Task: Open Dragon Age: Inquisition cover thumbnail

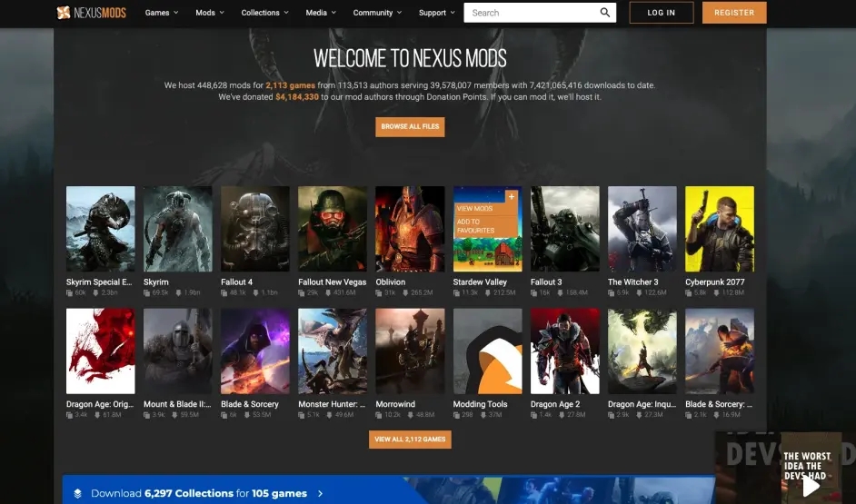Action: pyautogui.click(x=642, y=351)
